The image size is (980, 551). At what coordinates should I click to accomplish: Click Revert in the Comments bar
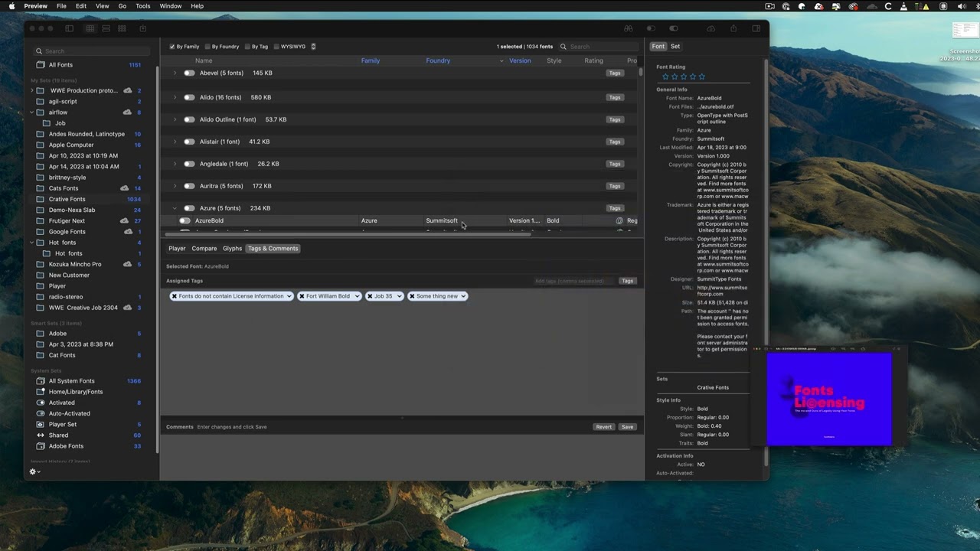(x=604, y=427)
